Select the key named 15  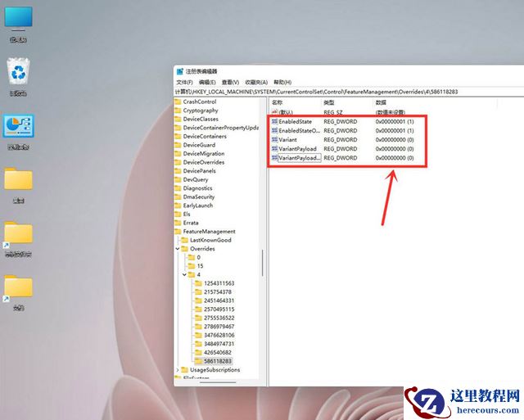click(x=200, y=266)
